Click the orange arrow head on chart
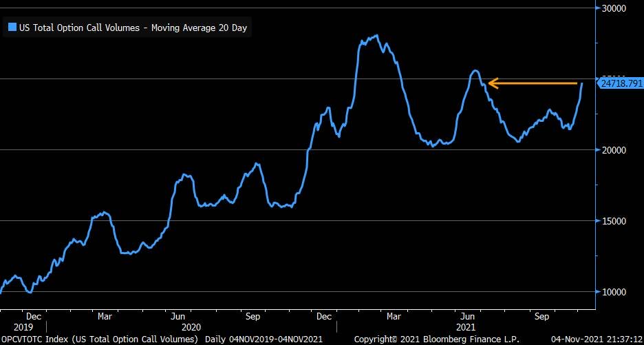 pos(491,84)
